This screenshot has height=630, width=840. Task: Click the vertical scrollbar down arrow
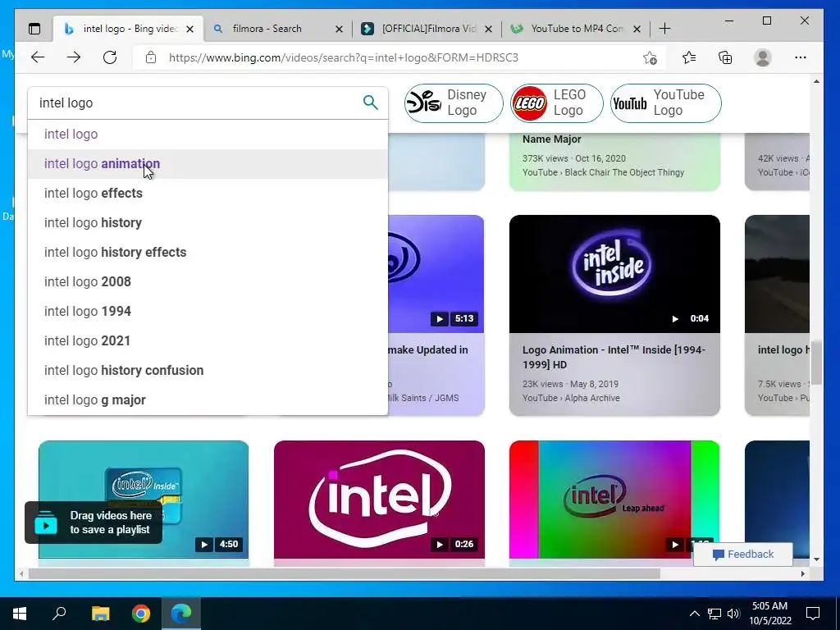(x=816, y=559)
